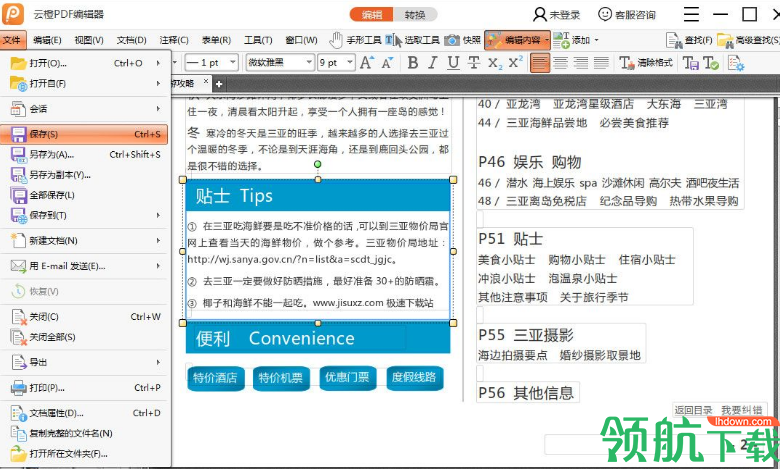Open the hamburger main menu icon

coord(691,14)
